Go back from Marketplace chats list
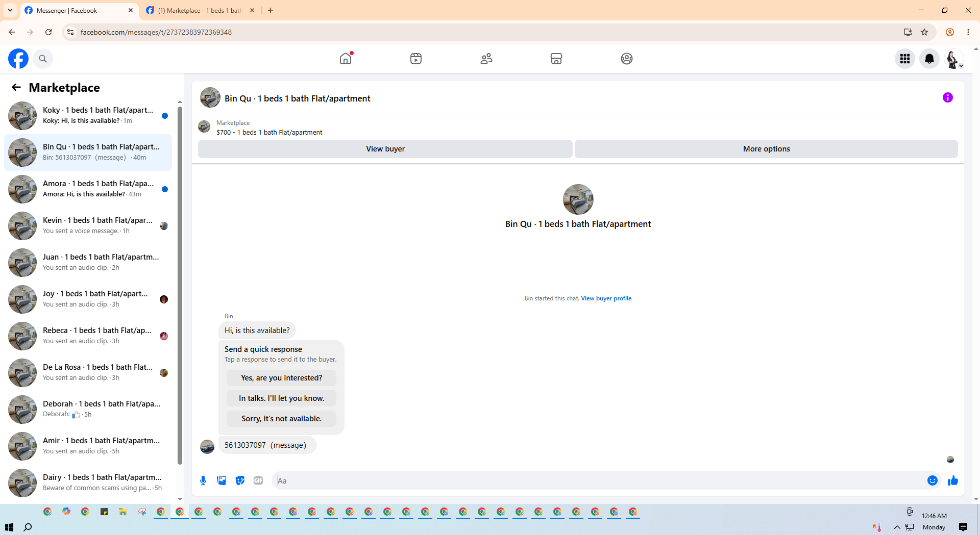The height and width of the screenshot is (535, 980). (16, 87)
